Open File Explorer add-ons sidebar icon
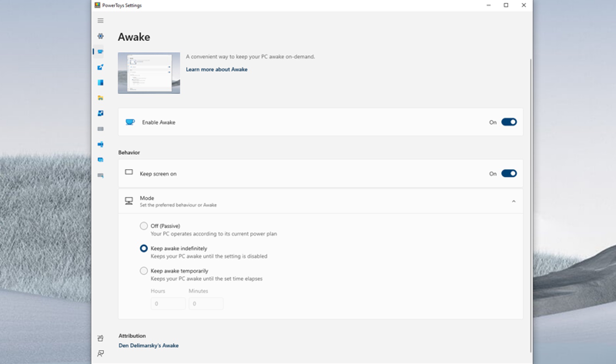This screenshot has height=364, width=616. [100, 98]
